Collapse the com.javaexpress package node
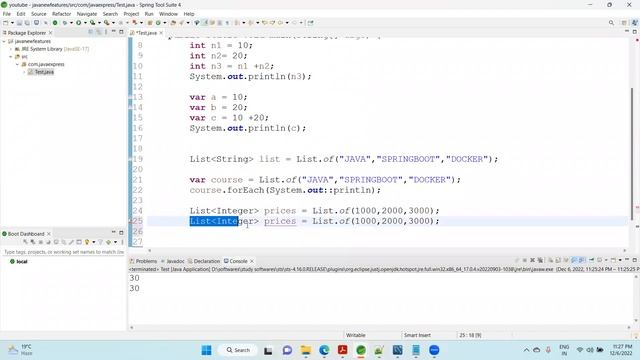This screenshot has width=640, height=360. [18, 64]
